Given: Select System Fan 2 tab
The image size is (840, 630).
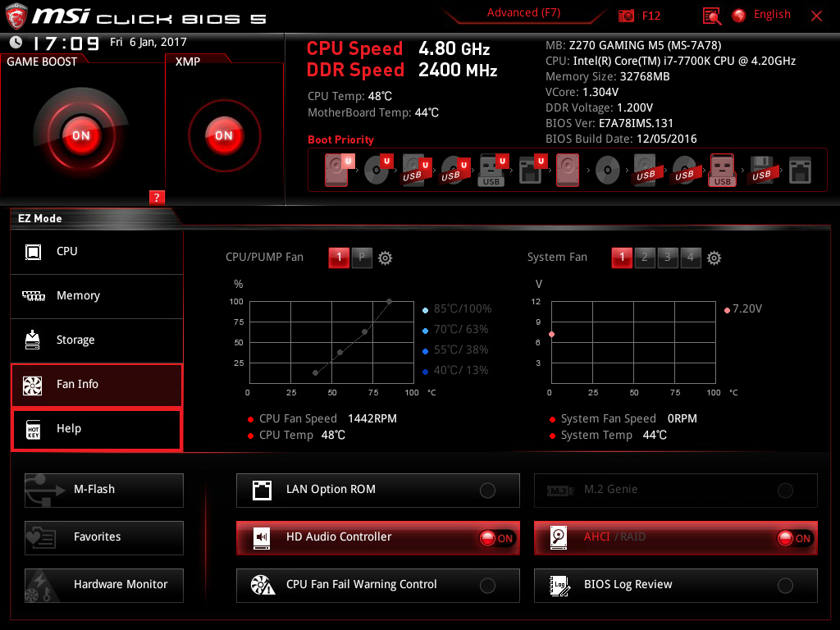Looking at the screenshot, I should (645, 258).
